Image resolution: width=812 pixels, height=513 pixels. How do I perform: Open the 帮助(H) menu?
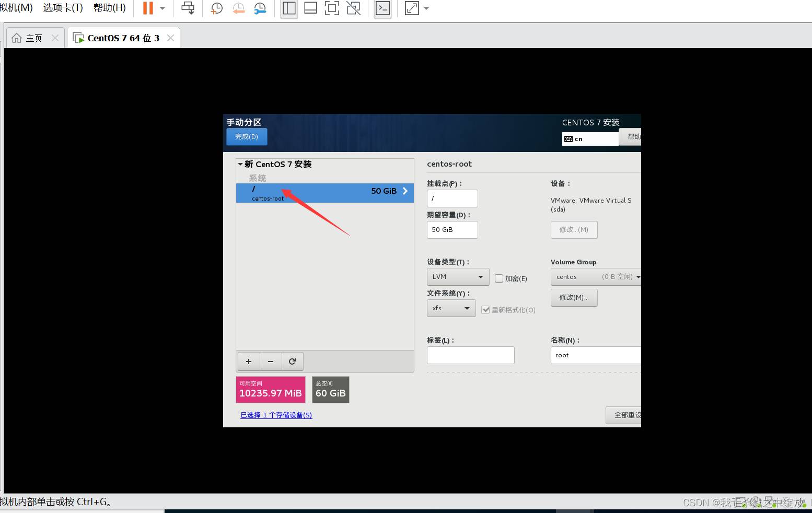[x=109, y=8]
